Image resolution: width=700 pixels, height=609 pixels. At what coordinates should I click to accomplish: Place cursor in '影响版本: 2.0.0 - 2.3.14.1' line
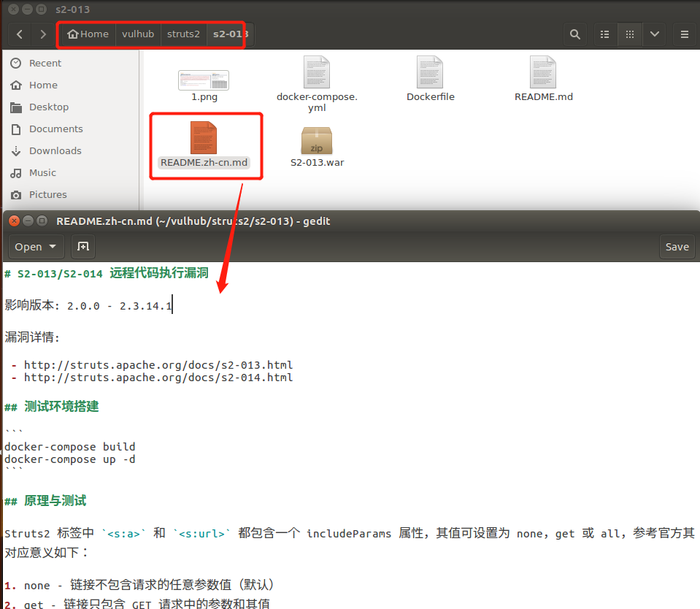(88, 306)
